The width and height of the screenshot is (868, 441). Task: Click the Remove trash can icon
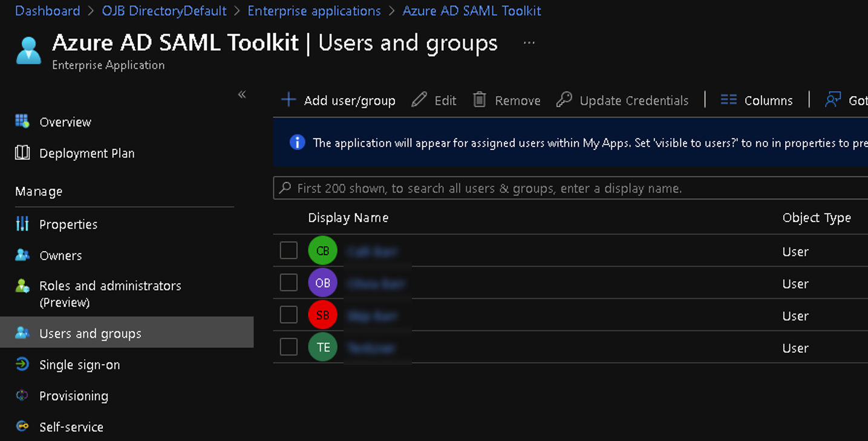479,100
